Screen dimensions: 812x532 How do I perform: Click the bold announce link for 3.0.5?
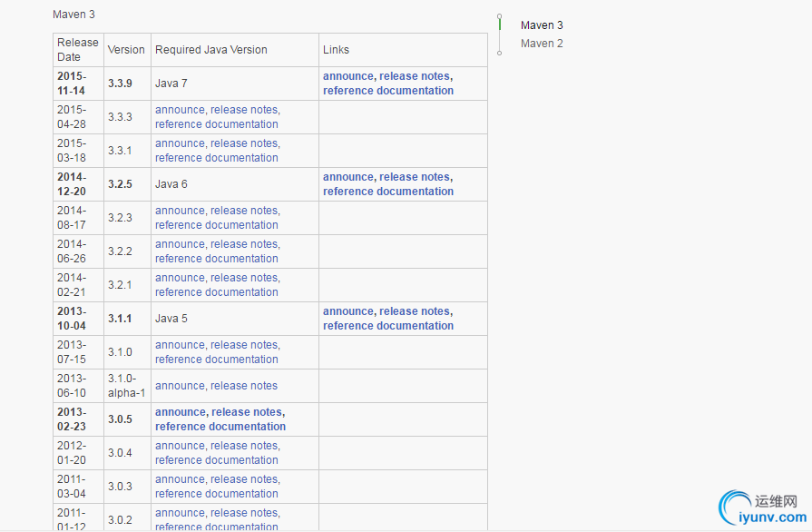click(181, 412)
